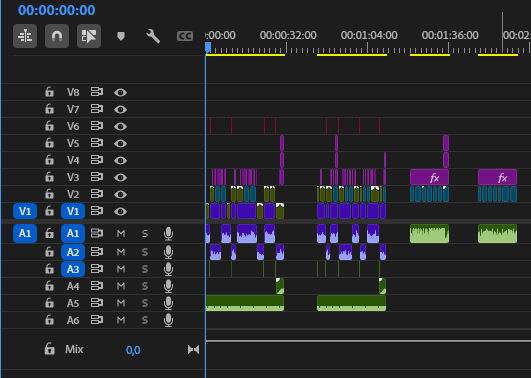Toggle Snap in Timeline magnet icon
This screenshot has width=531, height=378.
(57, 36)
